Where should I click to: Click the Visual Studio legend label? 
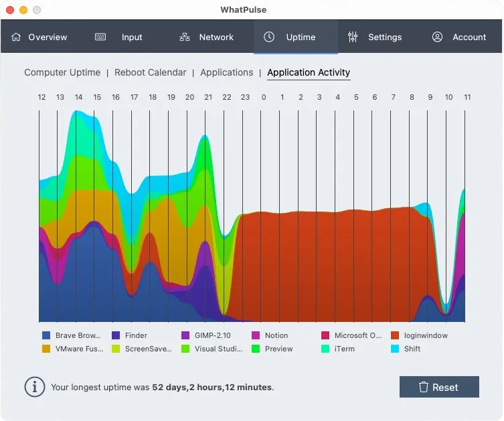pos(218,349)
